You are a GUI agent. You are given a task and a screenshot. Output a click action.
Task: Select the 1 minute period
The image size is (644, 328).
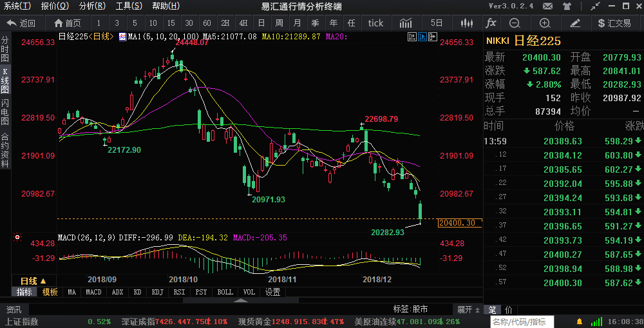tap(99, 23)
